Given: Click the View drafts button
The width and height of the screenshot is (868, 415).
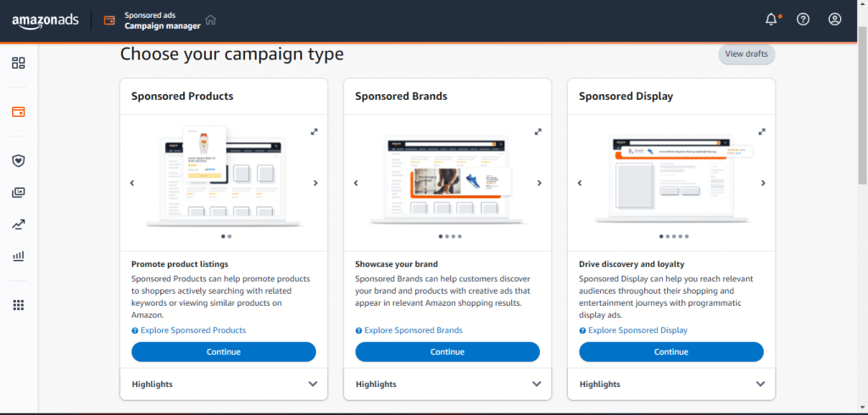Looking at the screenshot, I should pyautogui.click(x=746, y=54).
